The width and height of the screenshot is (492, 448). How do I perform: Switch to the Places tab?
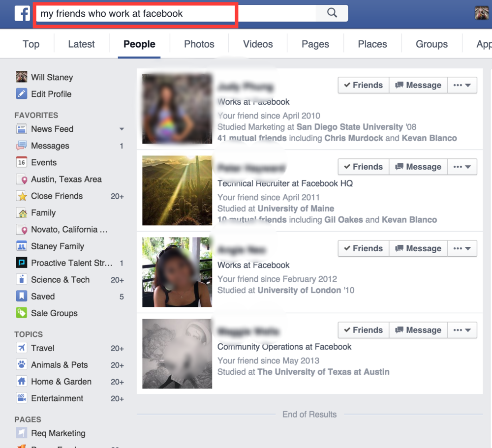pyautogui.click(x=372, y=44)
